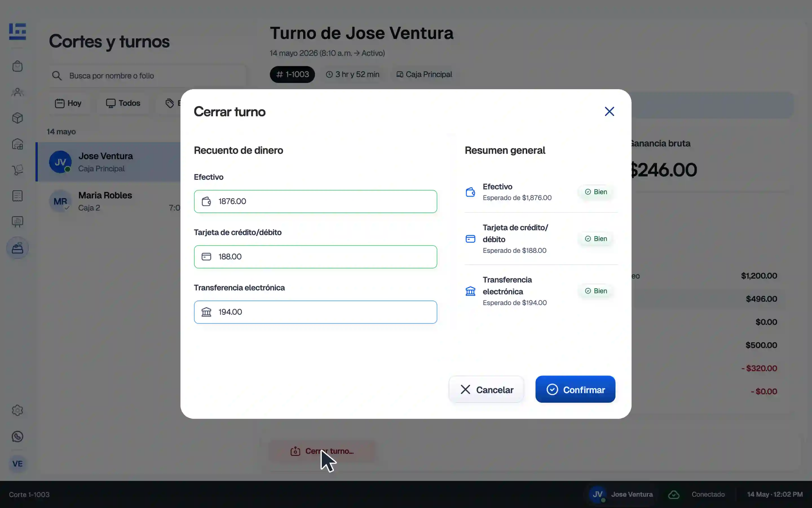Click the bank icon in Transferencia field

pos(206,312)
